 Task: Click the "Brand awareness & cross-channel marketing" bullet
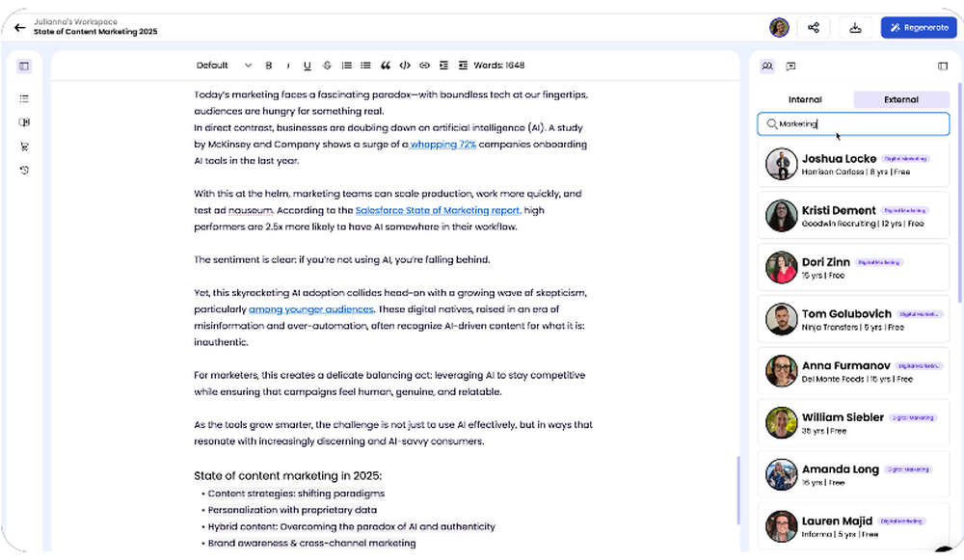click(x=311, y=544)
